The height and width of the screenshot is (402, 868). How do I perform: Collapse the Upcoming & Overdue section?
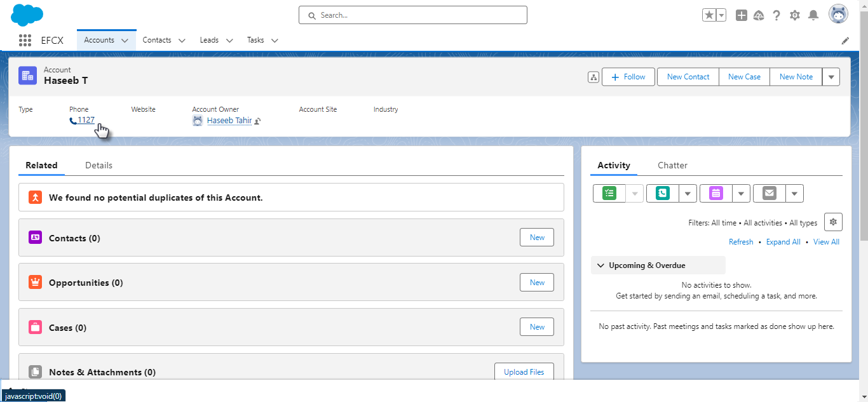(601, 265)
